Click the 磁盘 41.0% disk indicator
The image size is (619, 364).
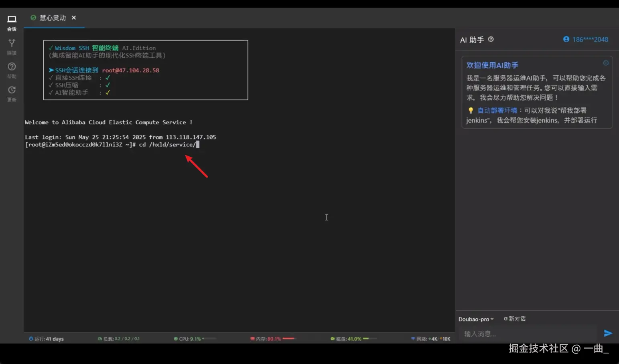coord(353,339)
